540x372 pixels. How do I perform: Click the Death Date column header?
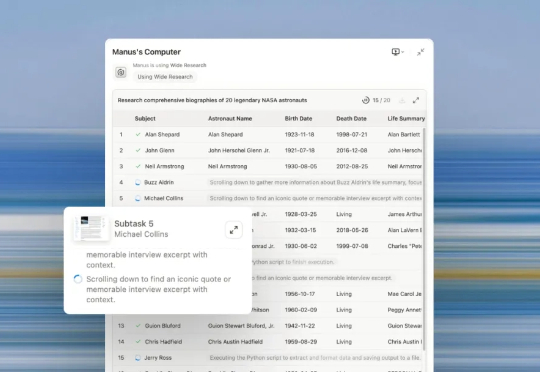point(351,118)
